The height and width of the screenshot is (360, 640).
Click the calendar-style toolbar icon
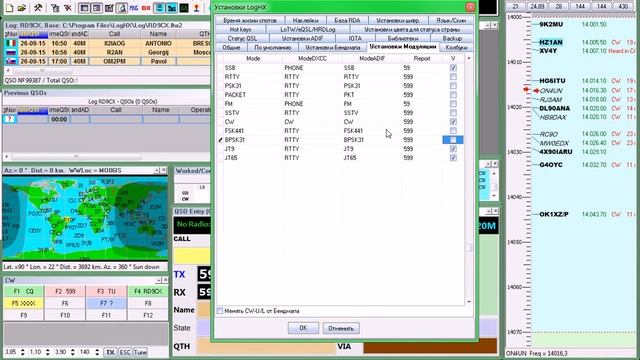pyautogui.click(x=109, y=7)
